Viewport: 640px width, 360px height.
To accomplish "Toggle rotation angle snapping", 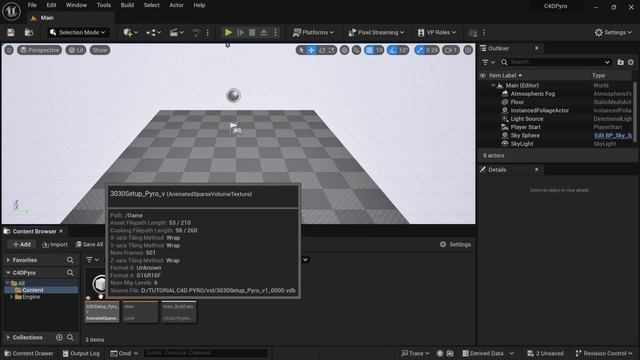I will [x=393, y=50].
